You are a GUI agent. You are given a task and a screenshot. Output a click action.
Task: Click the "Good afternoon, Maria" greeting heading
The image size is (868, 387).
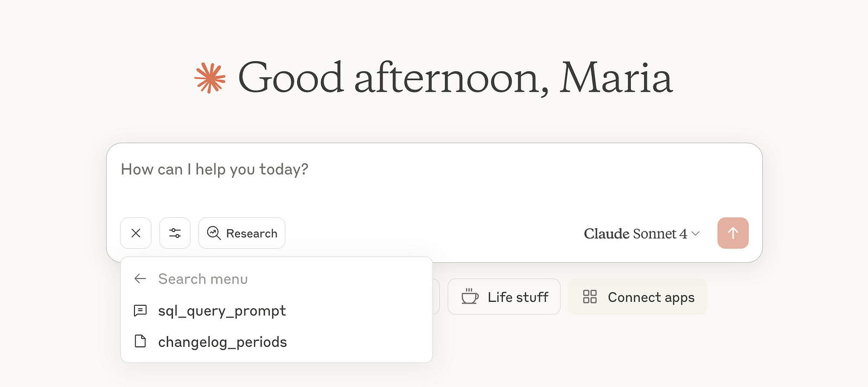click(455, 78)
